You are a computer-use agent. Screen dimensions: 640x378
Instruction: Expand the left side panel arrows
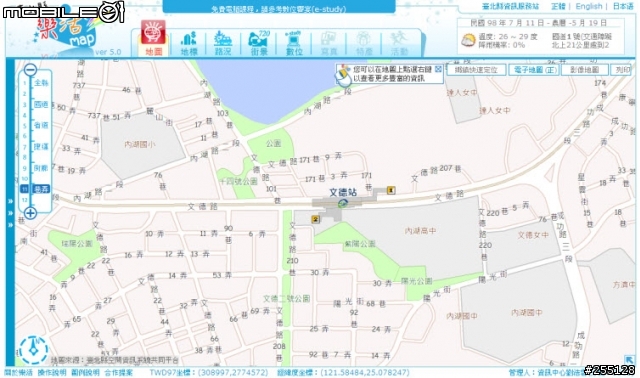tap(10, 213)
